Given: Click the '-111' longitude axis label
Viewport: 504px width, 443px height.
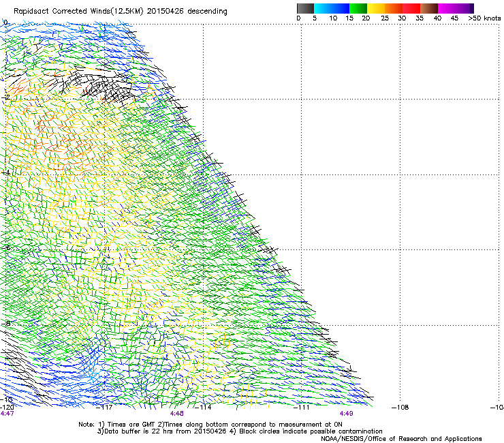Looking at the screenshot, I should click(x=301, y=408).
